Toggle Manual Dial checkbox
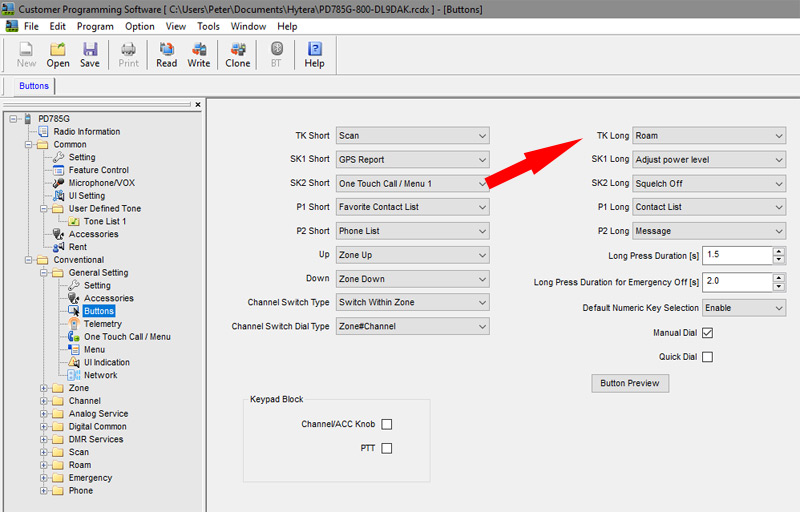 [707, 333]
